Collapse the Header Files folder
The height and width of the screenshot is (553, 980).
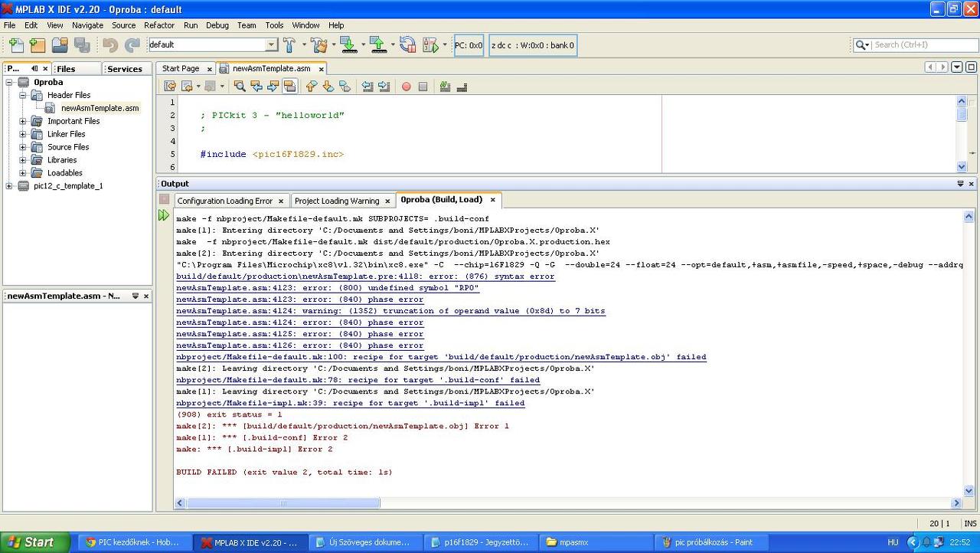(x=23, y=95)
